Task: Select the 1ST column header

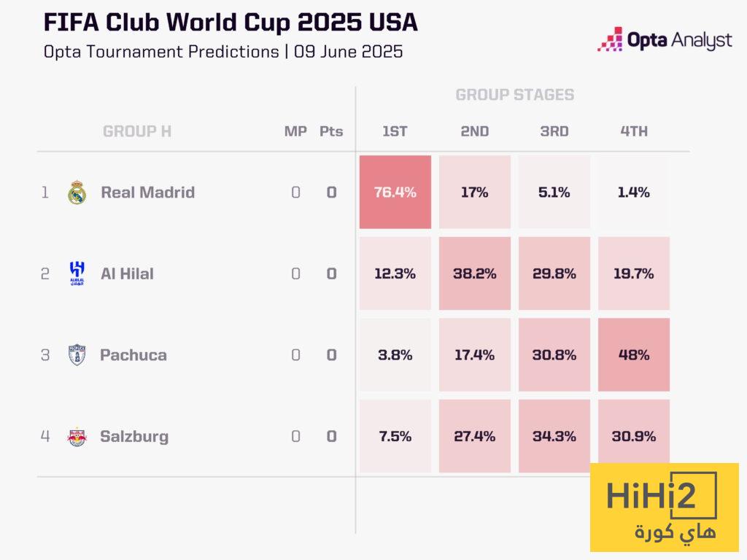Action: (x=395, y=132)
